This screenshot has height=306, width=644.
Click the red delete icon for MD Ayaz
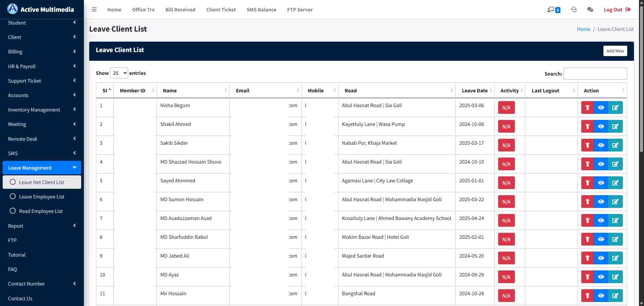tap(587, 277)
